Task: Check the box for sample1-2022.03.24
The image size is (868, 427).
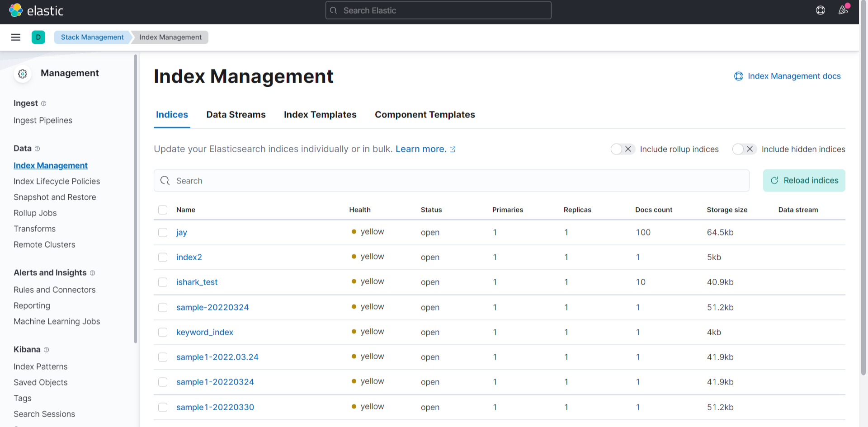Action: point(163,357)
